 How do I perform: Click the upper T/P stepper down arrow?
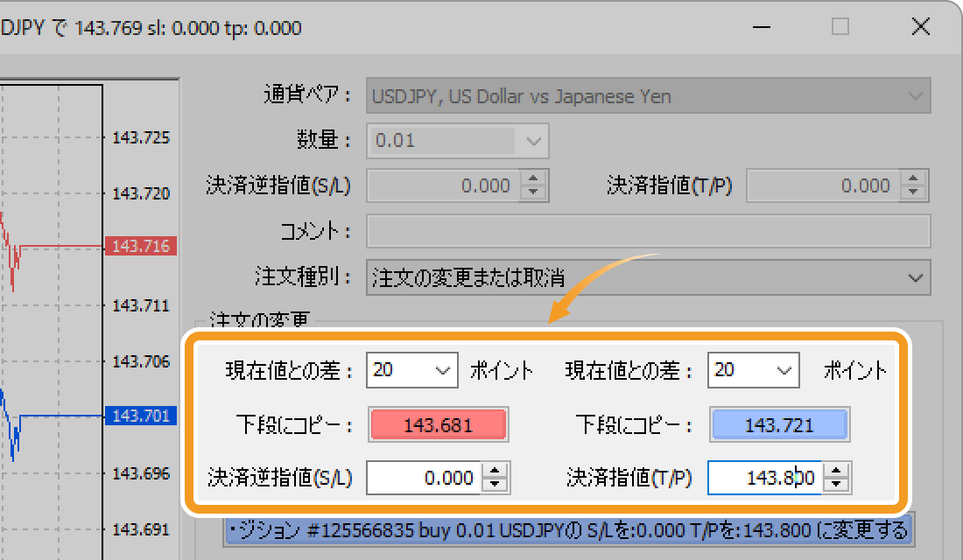click(913, 192)
